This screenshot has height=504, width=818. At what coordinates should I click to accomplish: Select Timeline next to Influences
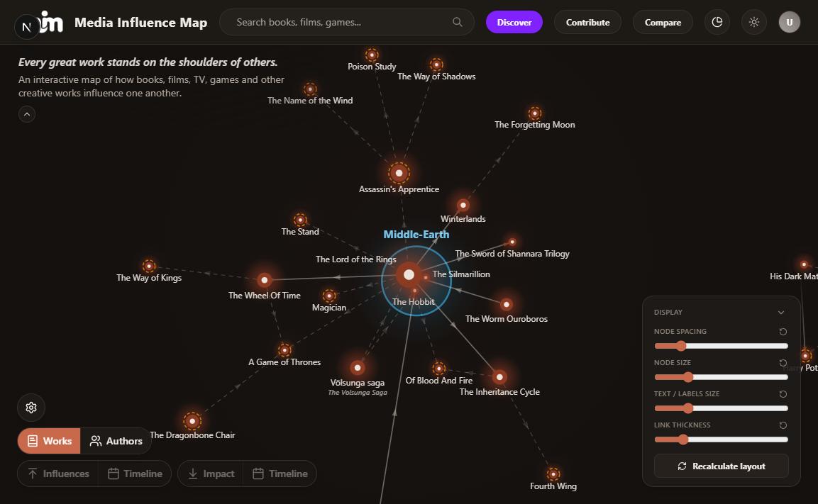click(x=135, y=474)
